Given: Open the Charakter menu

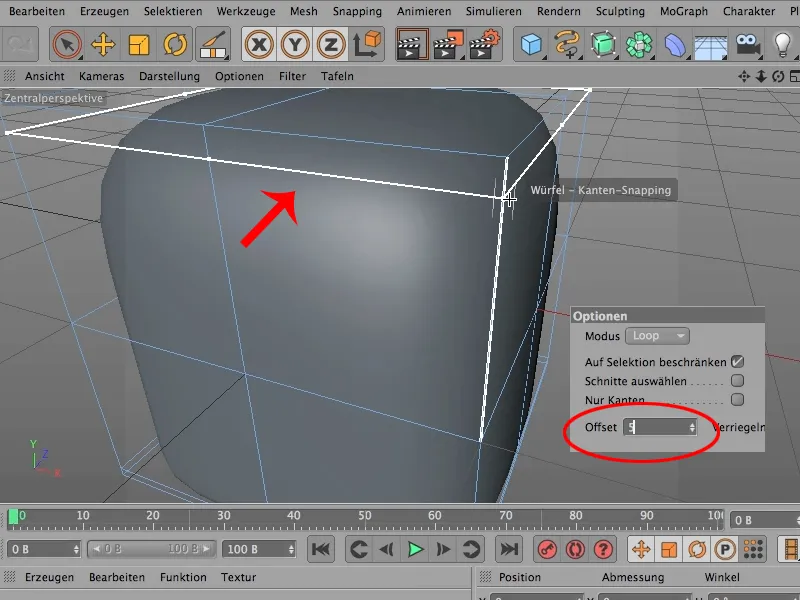Looking at the screenshot, I should 749,11.
